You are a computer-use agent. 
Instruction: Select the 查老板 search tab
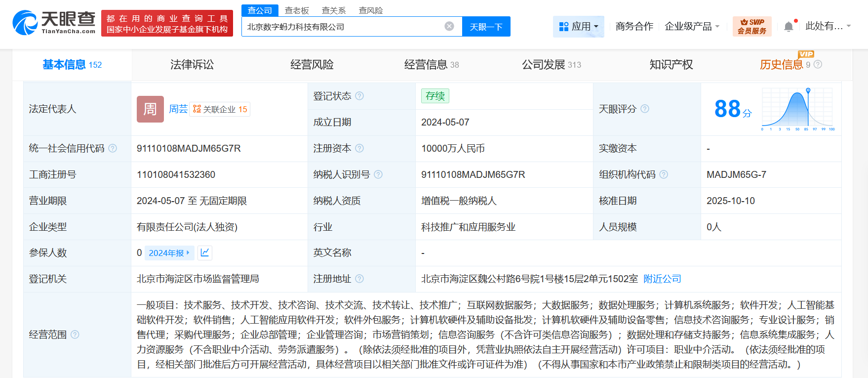tap(297, 10)
